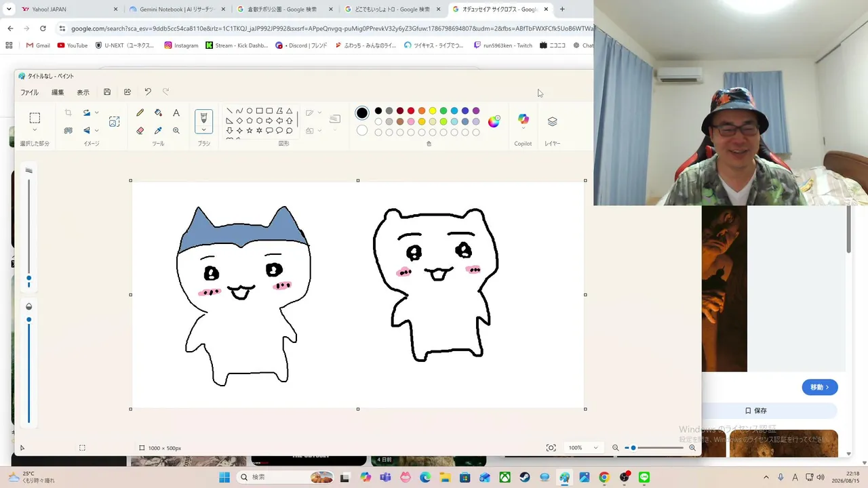Select the Fill bucket tool

[158, 113]
